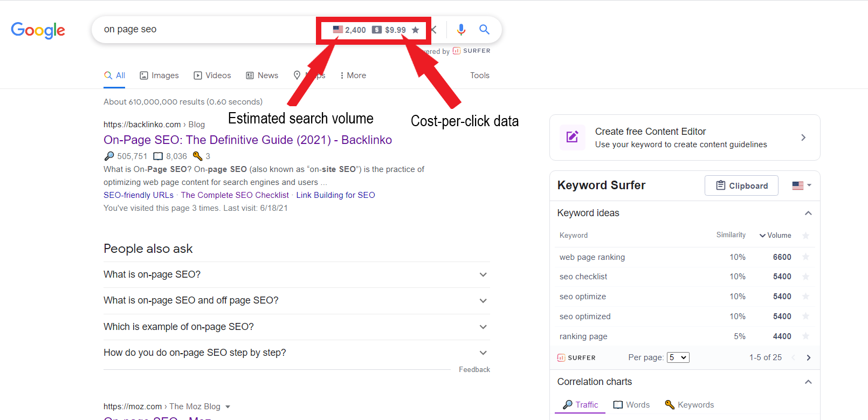Click the traffic magnifier icon showing 505,751
Screen dimensions: 868x420
(109, 156)
